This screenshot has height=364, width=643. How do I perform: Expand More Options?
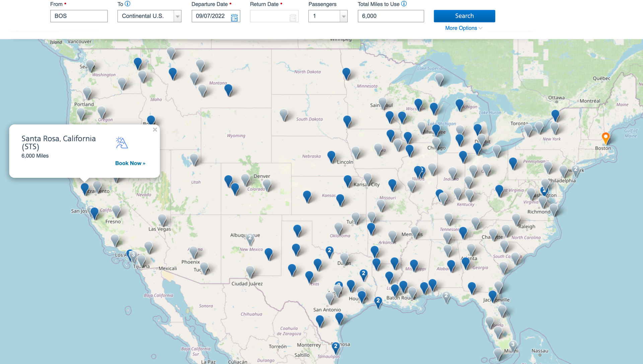pos(464,28)
